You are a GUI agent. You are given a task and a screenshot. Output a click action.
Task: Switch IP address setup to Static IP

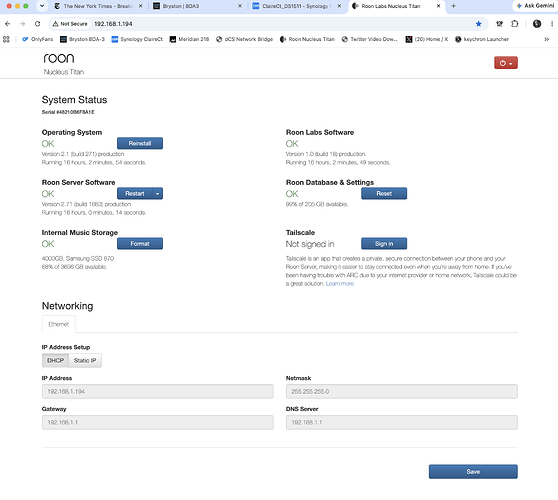tap(85, 360)
